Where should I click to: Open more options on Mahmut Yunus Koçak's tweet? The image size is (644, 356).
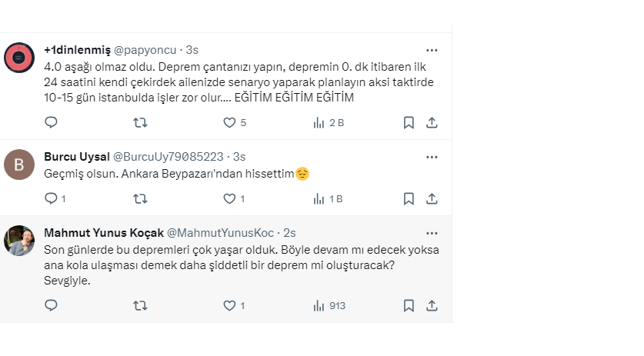coord(432,233)
